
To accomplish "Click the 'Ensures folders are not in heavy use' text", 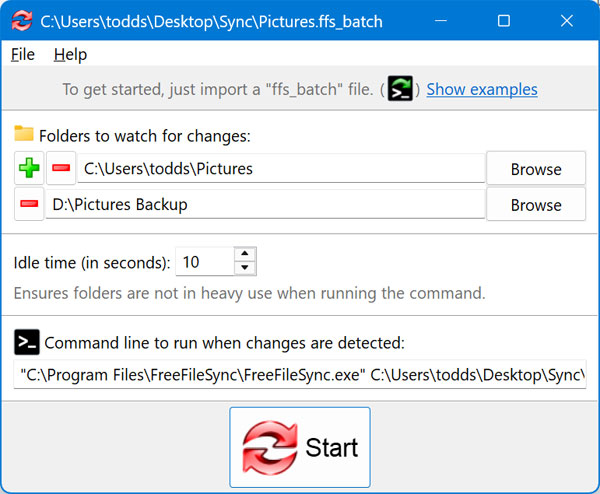I will (x=249, y=293).
